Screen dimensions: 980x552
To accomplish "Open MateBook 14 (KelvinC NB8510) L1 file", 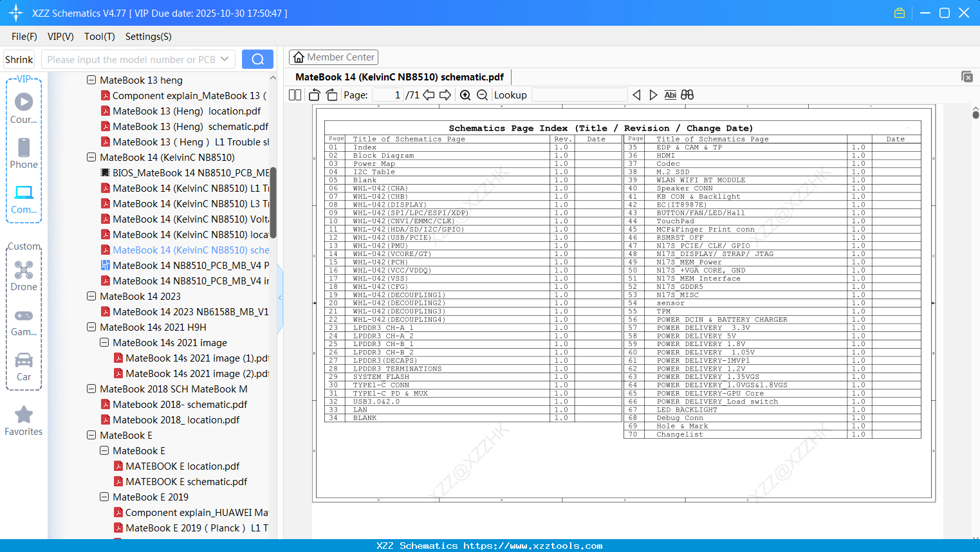I will point(185,189).
